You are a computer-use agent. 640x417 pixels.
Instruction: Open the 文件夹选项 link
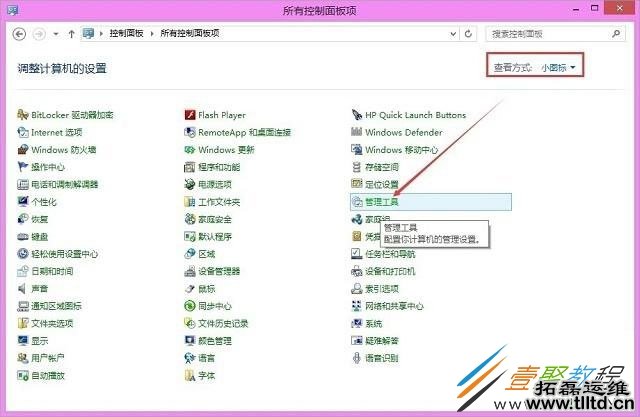pos(52,324)
